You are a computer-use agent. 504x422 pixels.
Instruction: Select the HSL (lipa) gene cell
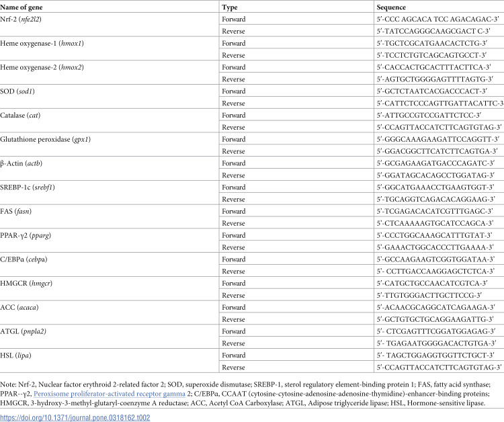(110, 361)
